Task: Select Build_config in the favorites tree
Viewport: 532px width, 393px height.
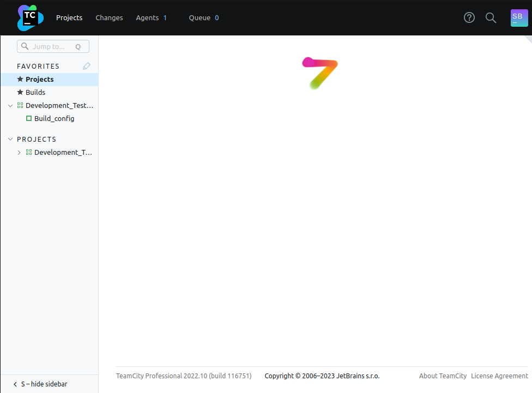Action: click(54, 118)
